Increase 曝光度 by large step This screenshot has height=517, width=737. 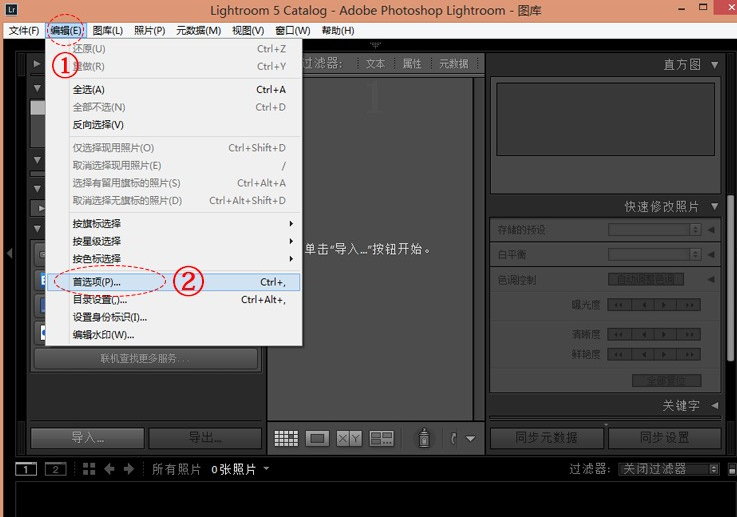tap(689, 305)
